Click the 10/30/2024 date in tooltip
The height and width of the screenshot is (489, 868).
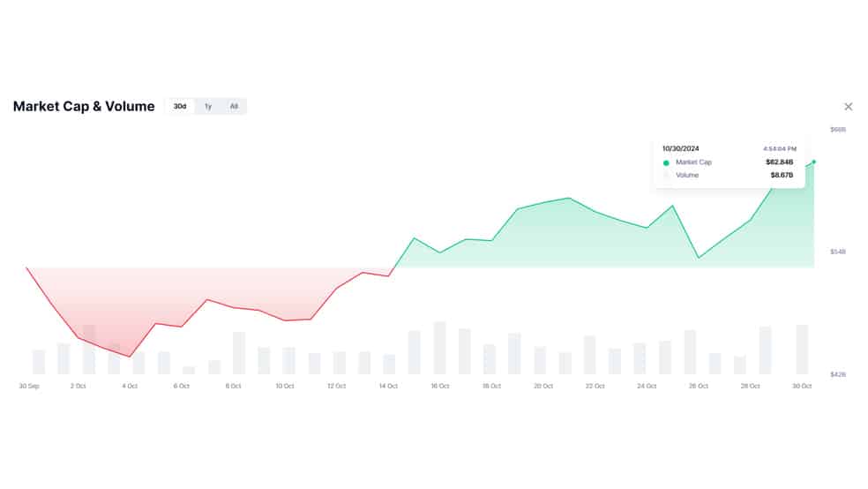tap(680, 148)
